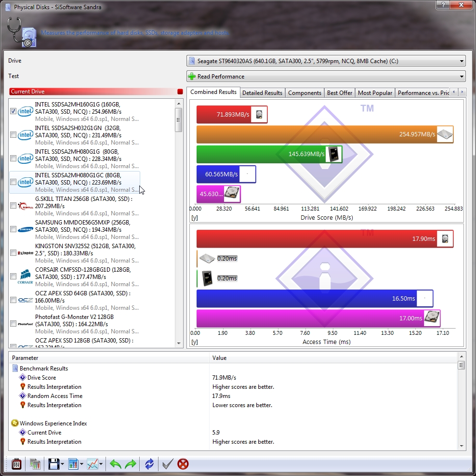Screen dimensions: 476x476
Task: Click the Drive Score diamond icon
Action: 23,377
